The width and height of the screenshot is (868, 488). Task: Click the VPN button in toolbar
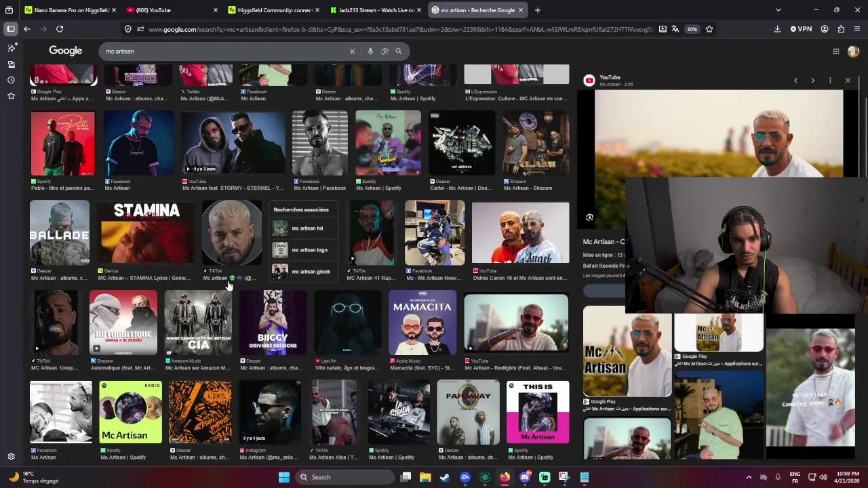(801, 29)
